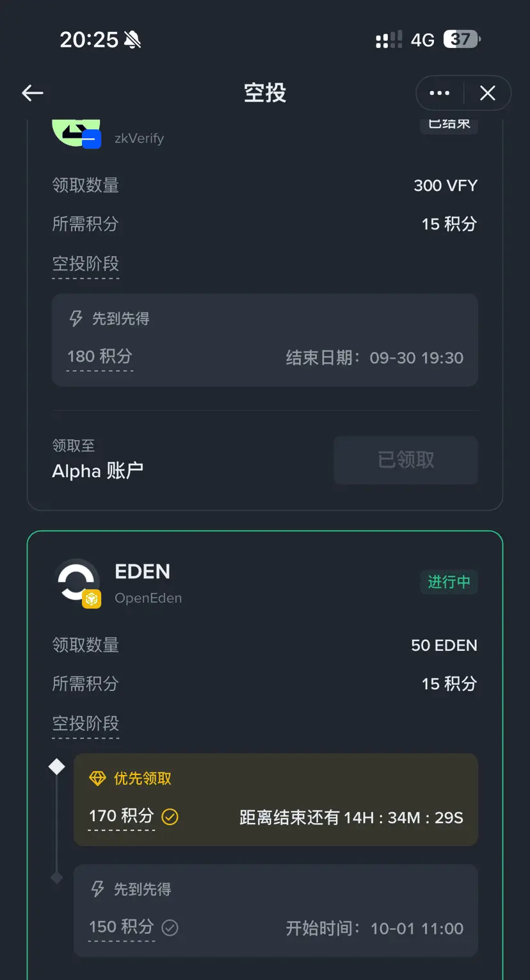Tap the 已结束 status tag on zkVerify card
The image size is (530, 980).
pyautogui.click(x=449, y=124)
